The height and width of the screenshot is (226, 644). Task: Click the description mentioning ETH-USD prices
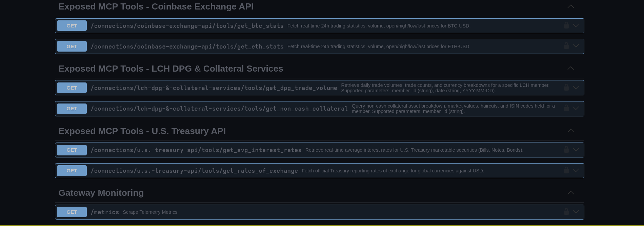[379, 46]
